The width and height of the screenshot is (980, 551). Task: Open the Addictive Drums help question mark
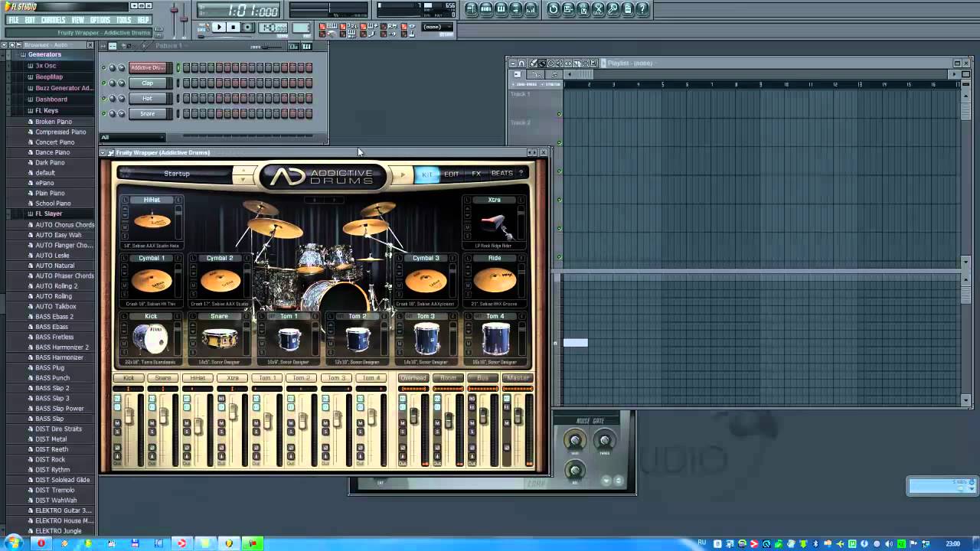521,174
